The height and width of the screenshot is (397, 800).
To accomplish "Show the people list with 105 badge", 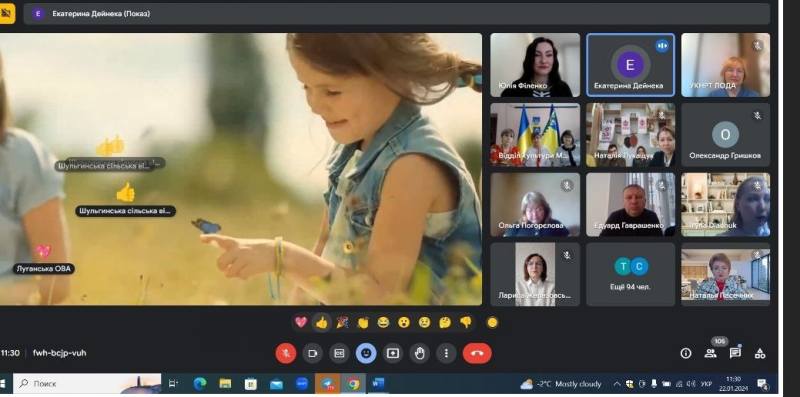I will click(x=711, y=352).
